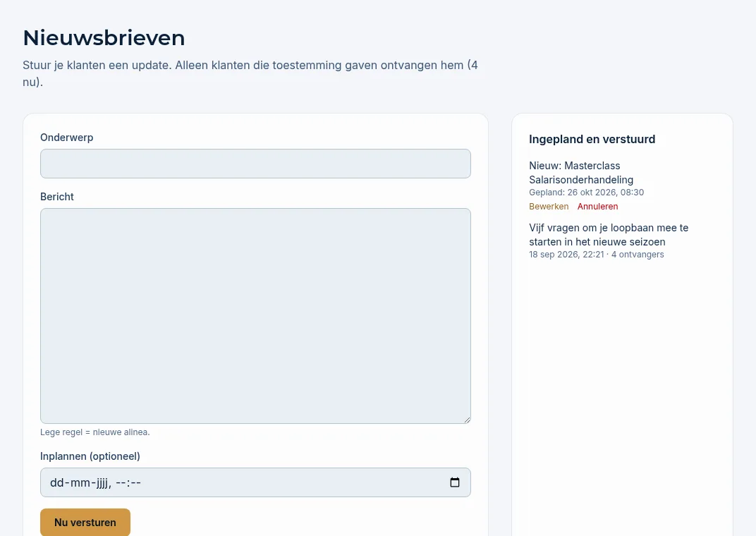The width and height of the screenshot is (756, 536).
Task: Focus the Bericht text area
Action: pos(255,316)
